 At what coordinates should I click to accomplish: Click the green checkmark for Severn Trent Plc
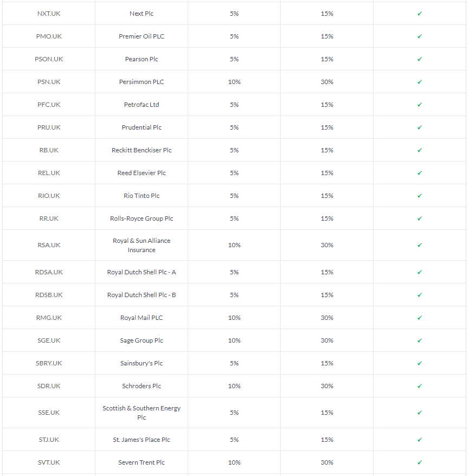coord(420,462)
